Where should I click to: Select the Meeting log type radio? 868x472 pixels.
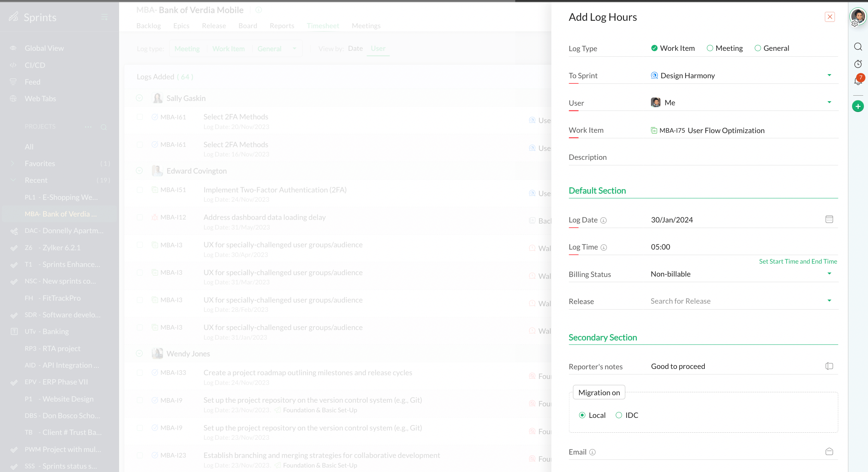(x=710, y=48)
